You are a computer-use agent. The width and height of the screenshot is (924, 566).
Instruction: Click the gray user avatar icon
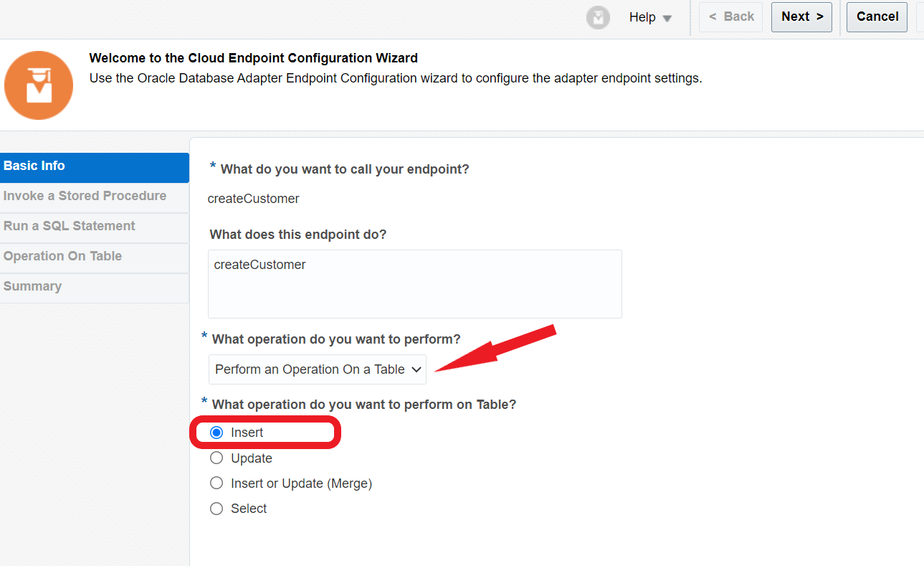[598, 17]
